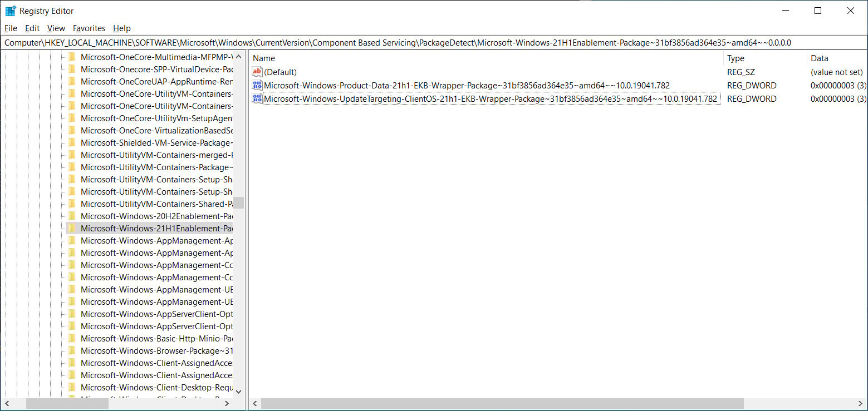Image resolution: width=868 pixels, height=411 pixels.
Task: Select the Microsoft-UtilityVM-Containers-Package~ key
Action: coord(156,167)
